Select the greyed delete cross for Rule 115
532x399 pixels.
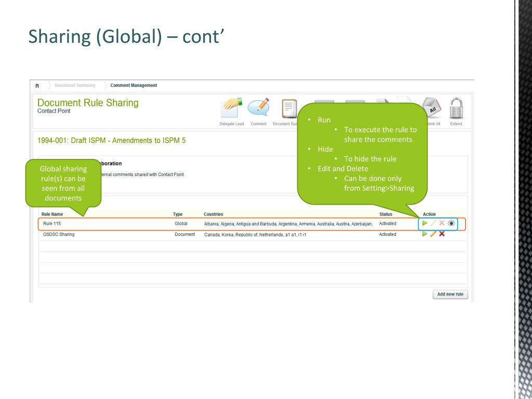[442, 223]
